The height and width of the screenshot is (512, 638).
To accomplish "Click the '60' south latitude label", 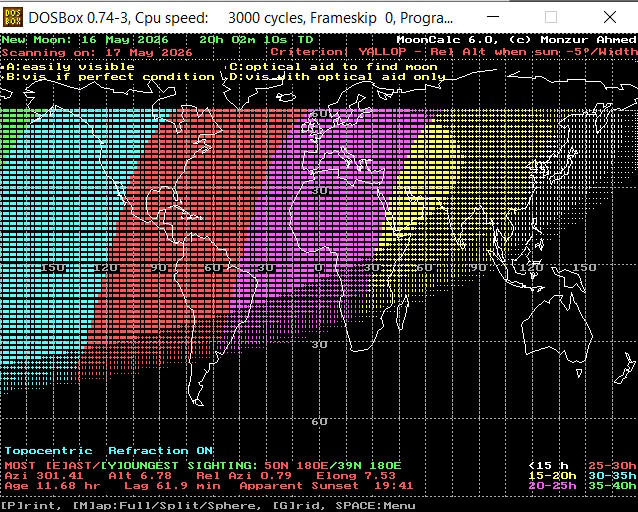I will [x=319, y=422].
